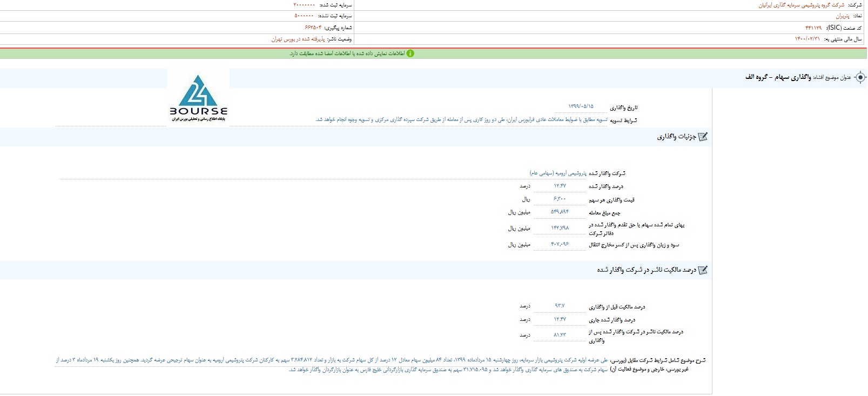The image size is (868, 396).
Task: Click the label بهای تمام شده سهام in the details
Action: [636, 229]
